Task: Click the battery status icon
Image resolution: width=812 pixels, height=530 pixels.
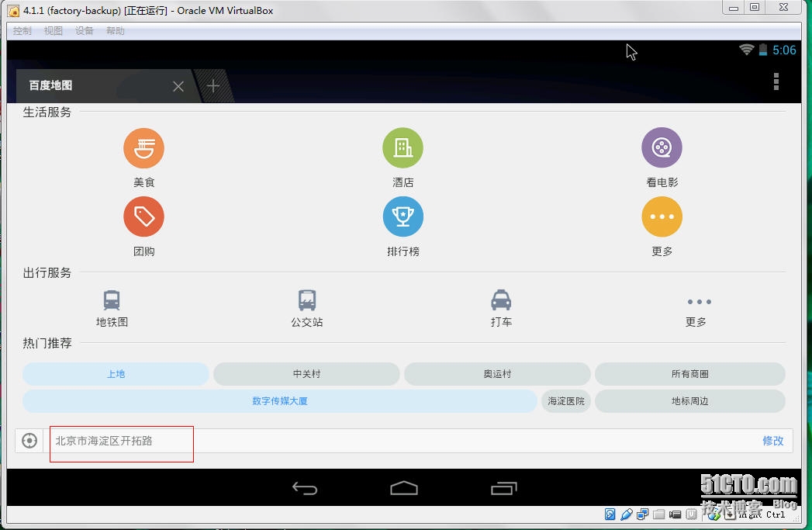Action: point(763,50)
